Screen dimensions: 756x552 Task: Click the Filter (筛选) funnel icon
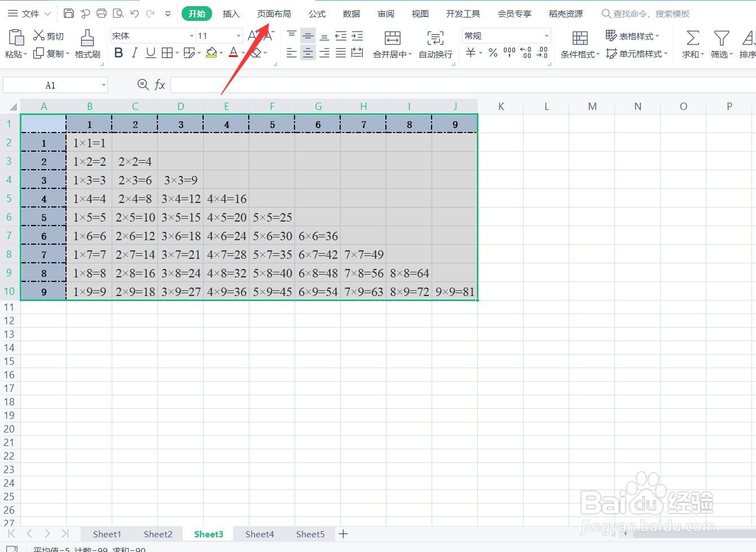pos(722,38)
